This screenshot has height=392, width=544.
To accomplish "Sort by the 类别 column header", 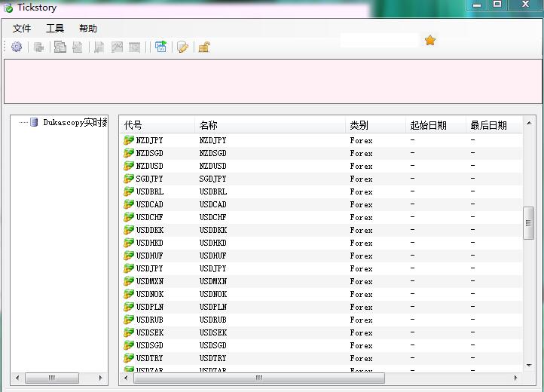I will click(x=376, y=125).
